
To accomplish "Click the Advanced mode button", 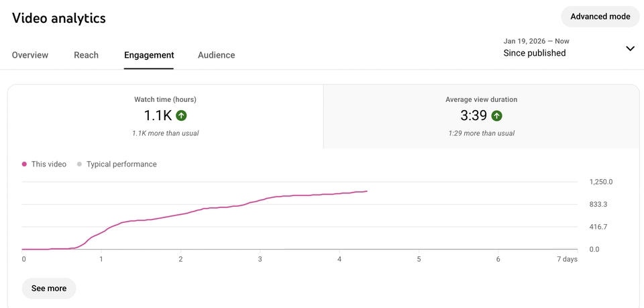I will (x=600, y=17).
